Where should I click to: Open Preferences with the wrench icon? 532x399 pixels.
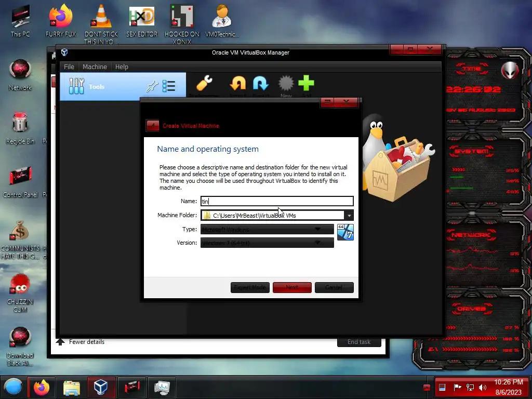pos(204,83)
